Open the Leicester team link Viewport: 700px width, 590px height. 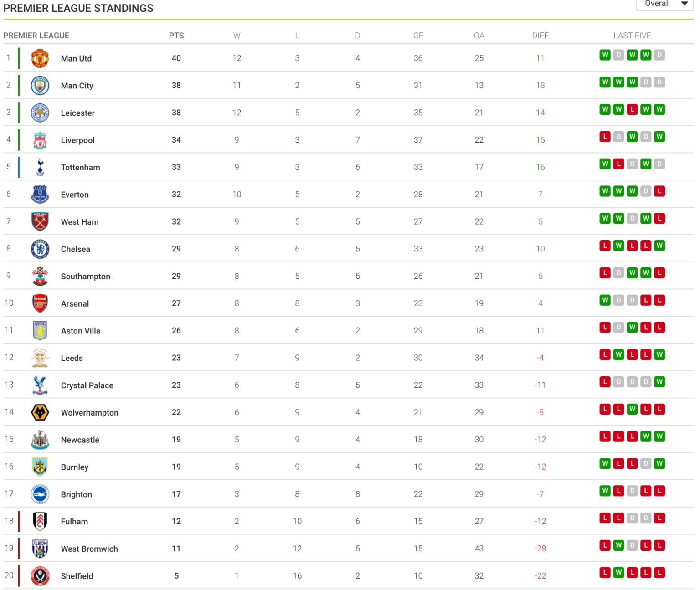click(78, 113)
